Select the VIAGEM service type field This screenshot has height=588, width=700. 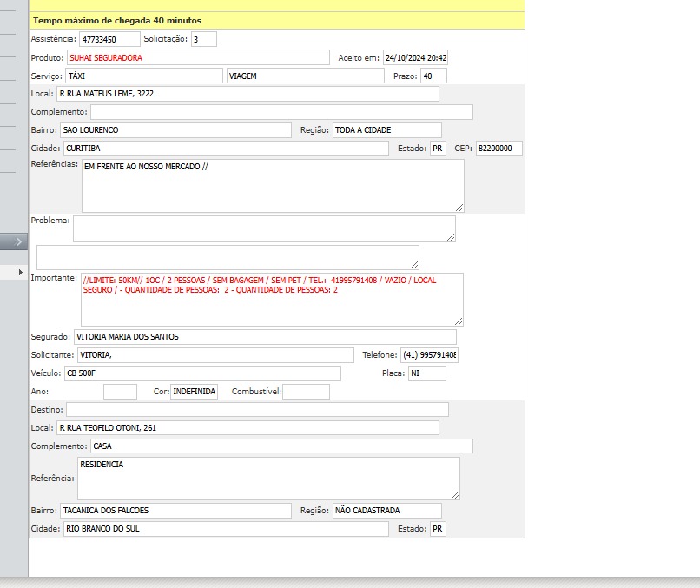[x=305, y=76]
